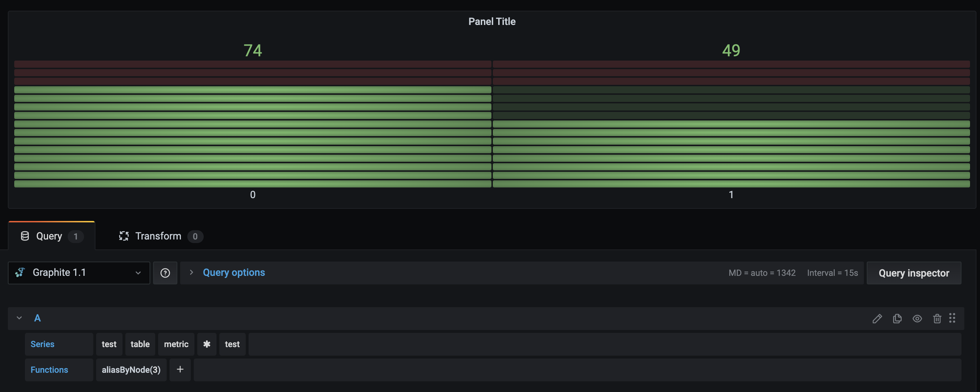This screenshot has width=980, height=392.
Task: Open the Query inspector
Action: pyautogui.click(x=914, y=273)
